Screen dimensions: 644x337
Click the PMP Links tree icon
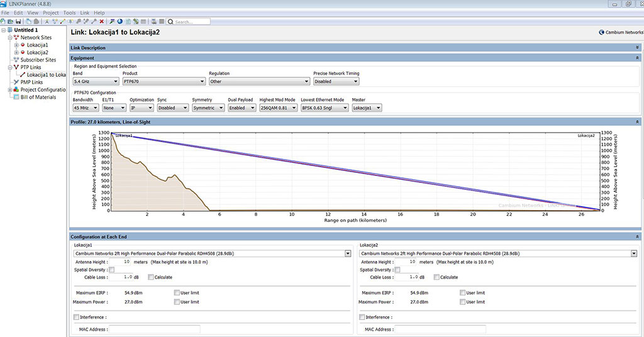point(16,82)
